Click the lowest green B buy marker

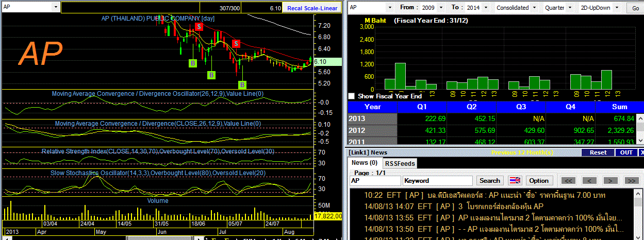[242, 84]
